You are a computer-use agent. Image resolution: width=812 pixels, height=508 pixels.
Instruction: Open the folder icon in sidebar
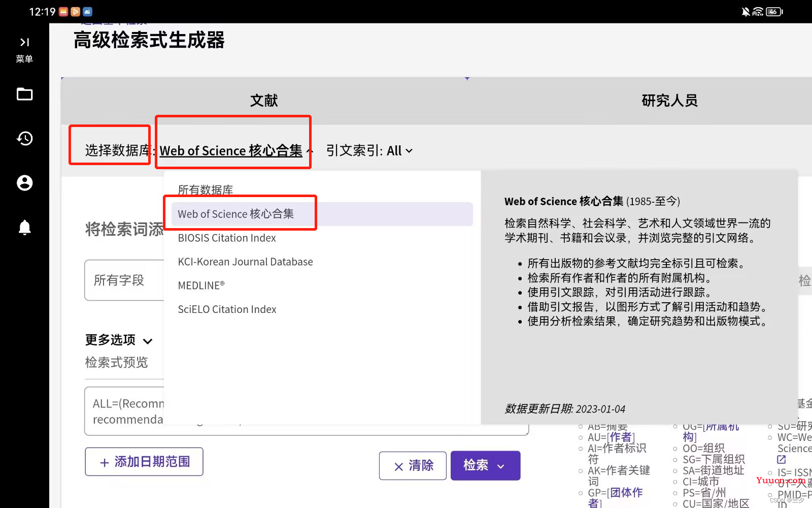(24, 94)
